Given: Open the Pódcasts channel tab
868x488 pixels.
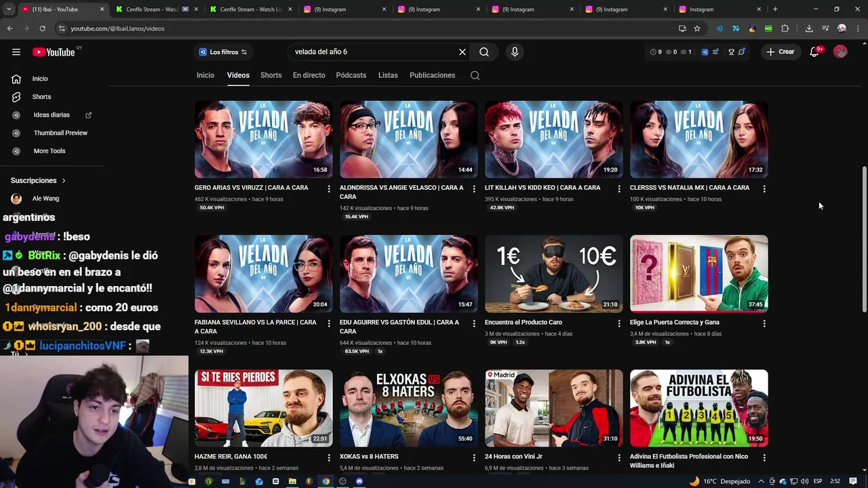Looking at the screenshot, I should (x=351, y=75).
